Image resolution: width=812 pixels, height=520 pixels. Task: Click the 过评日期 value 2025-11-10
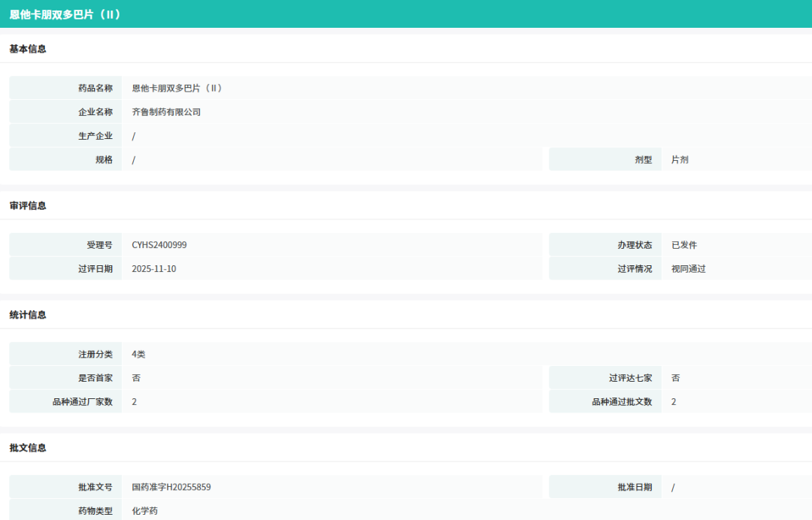coord(154,269)
